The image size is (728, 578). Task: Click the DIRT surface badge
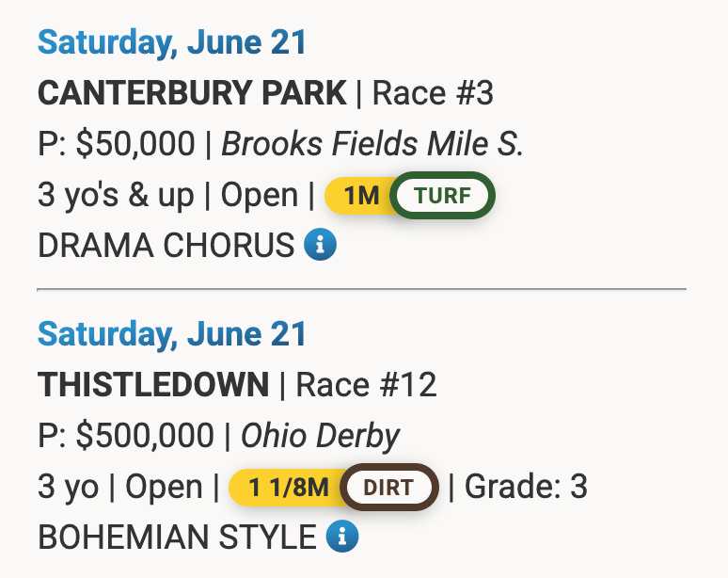[x=388, y=488]
